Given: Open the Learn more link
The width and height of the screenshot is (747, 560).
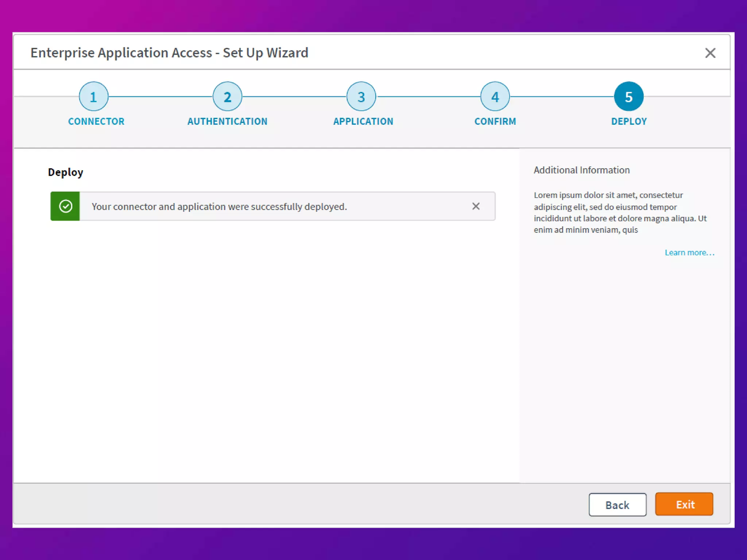Looking at the screenshot, I should pos(689,253).
